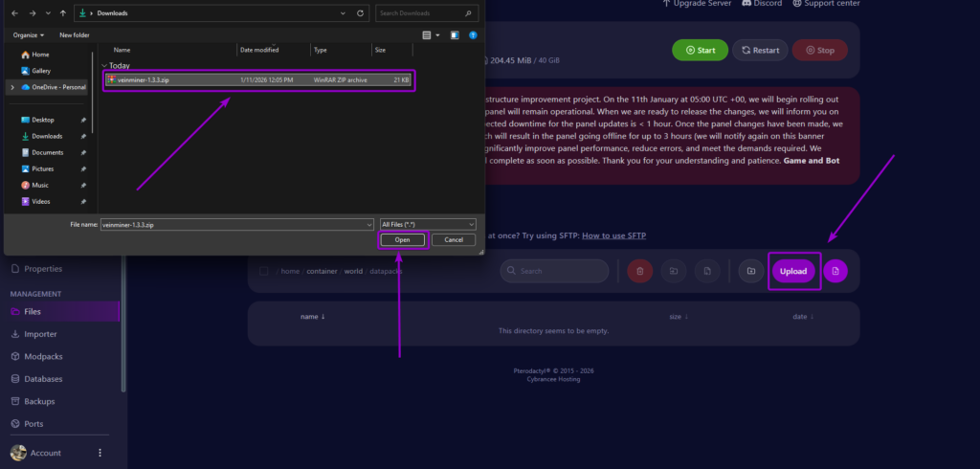Open the file name history dropdown

(368, 224)
